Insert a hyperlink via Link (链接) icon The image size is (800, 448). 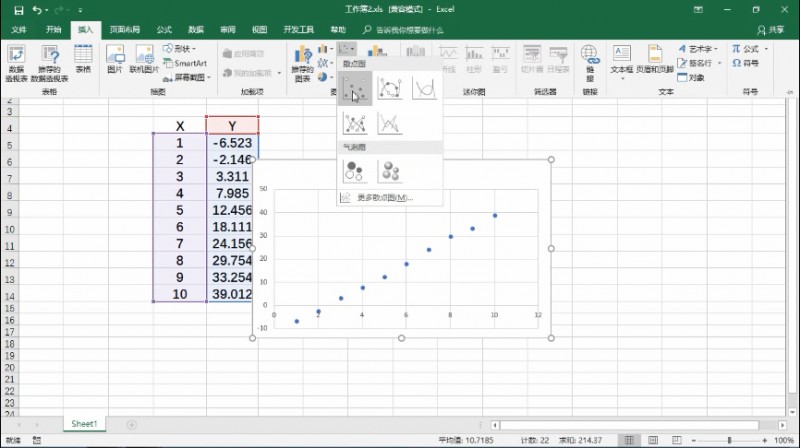tap(590, 63)
